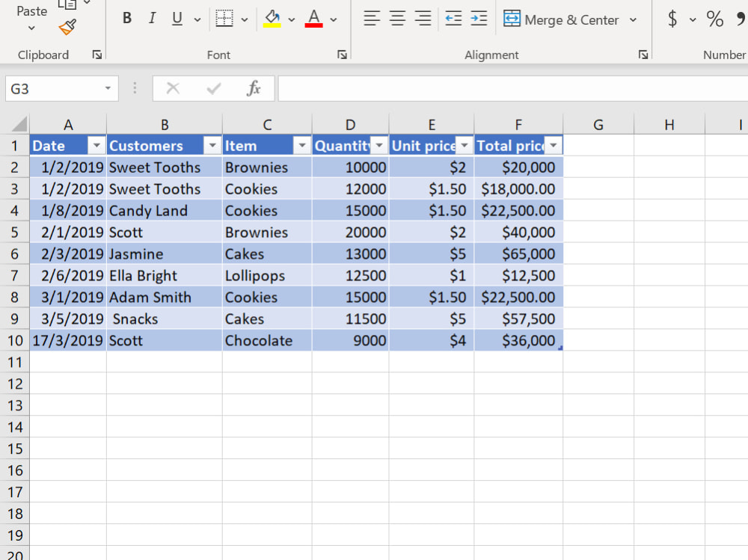
Task: Open Total price column filter dropdown
Action: point(554,146)
